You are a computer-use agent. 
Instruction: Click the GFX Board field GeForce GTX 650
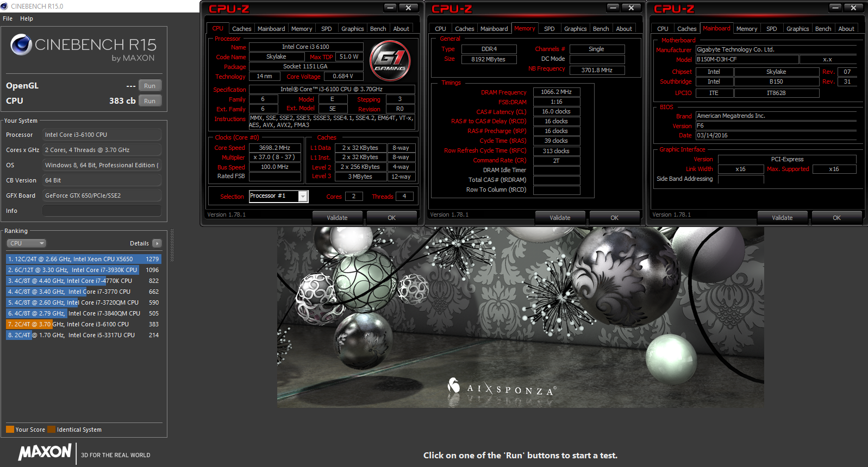[102, 195]
